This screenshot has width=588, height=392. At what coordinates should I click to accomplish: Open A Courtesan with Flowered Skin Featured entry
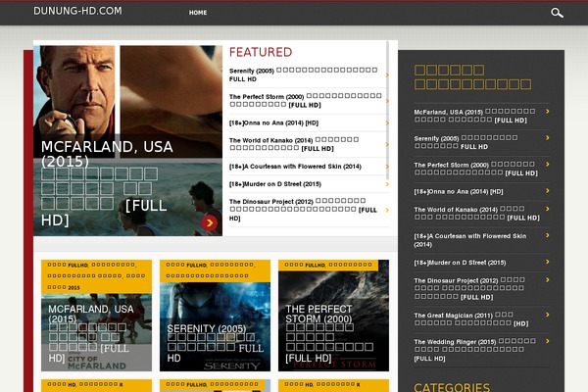(x=295, y=167)
